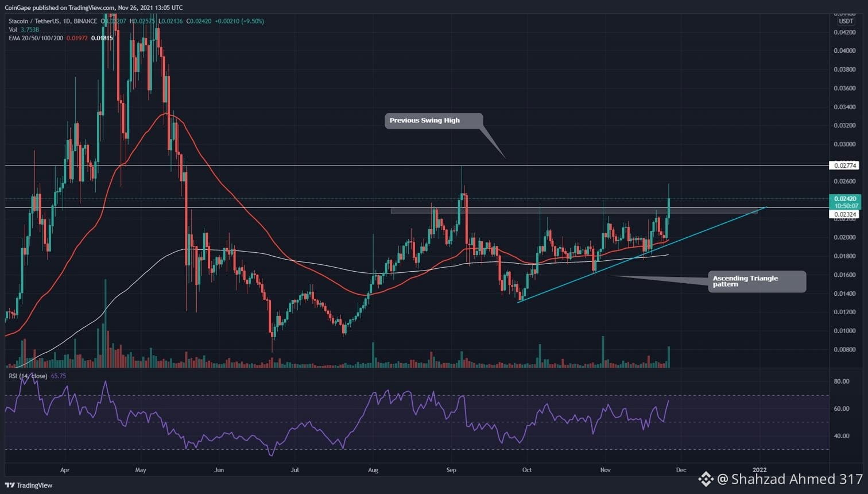The width and height of the screenshot is (868, 494).
Task: Open the RSI (14, close) indicator legend
Action: (x=28, y=376)
